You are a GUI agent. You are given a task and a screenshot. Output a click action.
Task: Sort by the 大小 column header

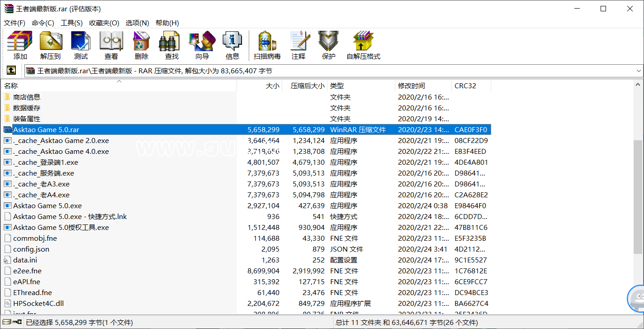tap(273, 86)
